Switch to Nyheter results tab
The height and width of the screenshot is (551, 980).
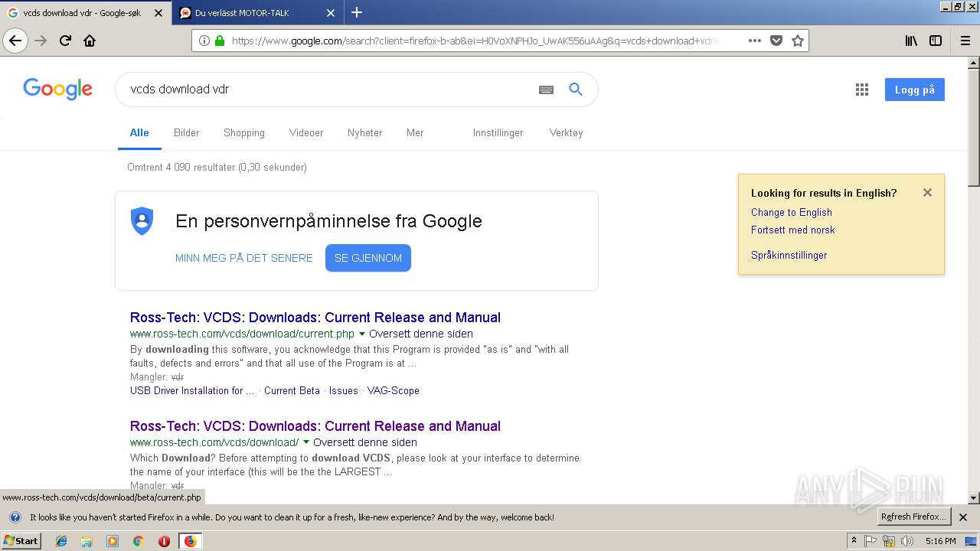tap(364, 132)
